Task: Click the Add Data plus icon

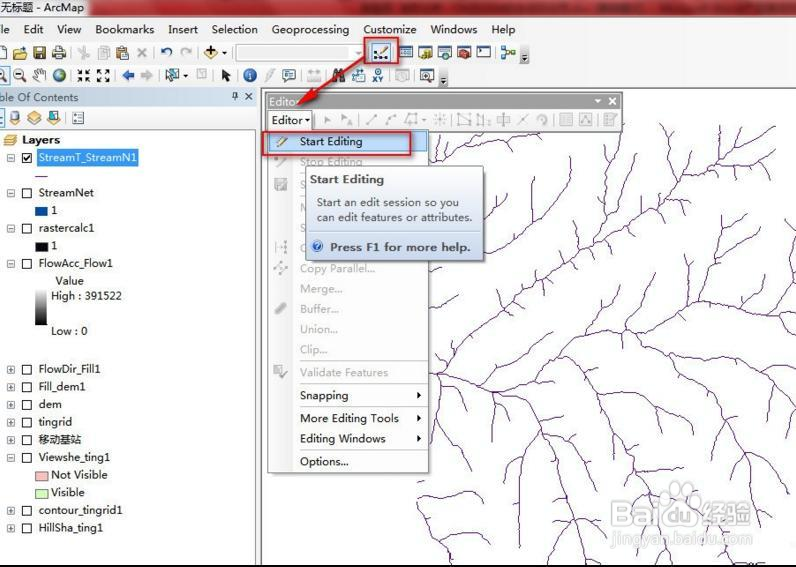Action: pyautogui.click(x=211, y=52)
